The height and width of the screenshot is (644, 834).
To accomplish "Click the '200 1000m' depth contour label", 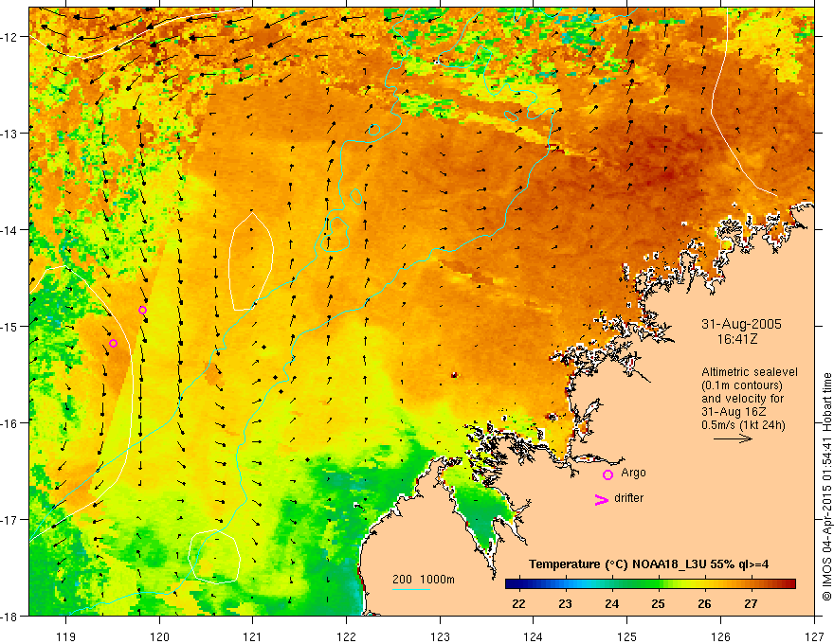I will pyautogui.click(x=424, y=580).
